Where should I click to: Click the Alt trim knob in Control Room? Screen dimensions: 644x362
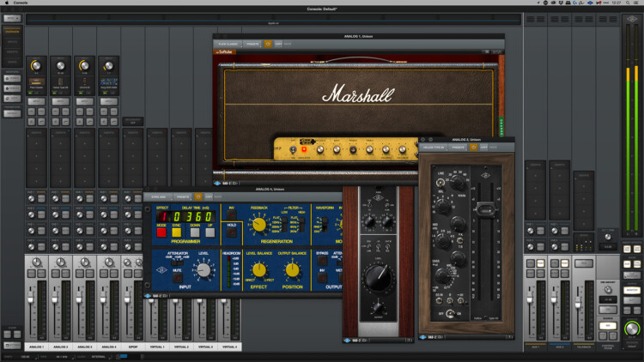click(608, 237)
